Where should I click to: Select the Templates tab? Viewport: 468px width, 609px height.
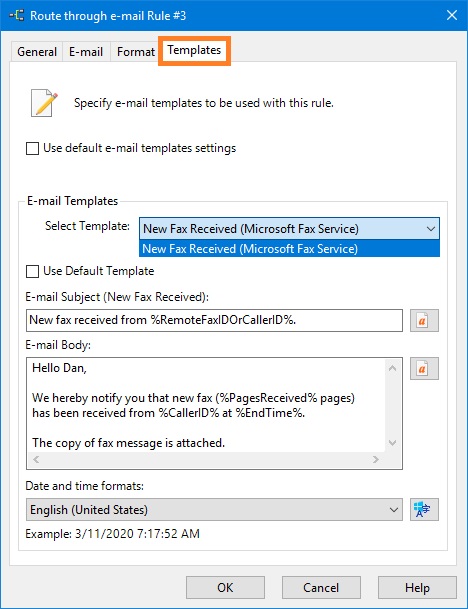[x=194, y=50]
